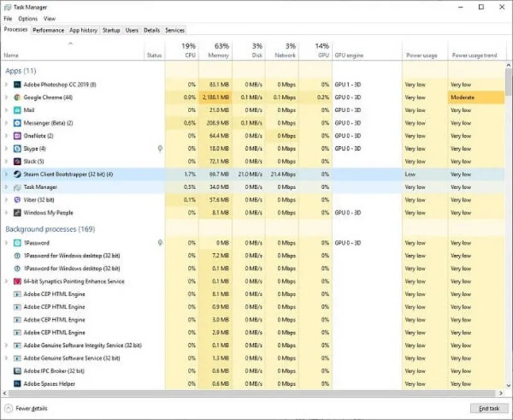Click the Adobe IPC Broker icon
513x420 pixels.
17,371
